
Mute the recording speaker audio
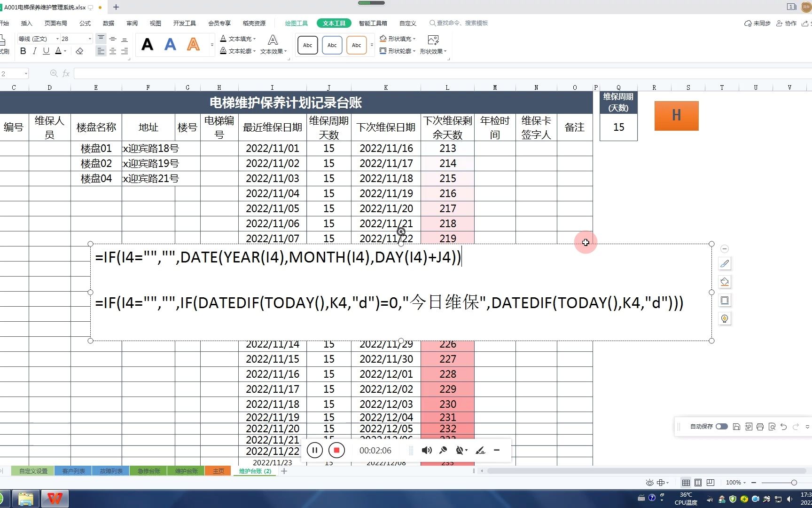click(x=427, y=450)
